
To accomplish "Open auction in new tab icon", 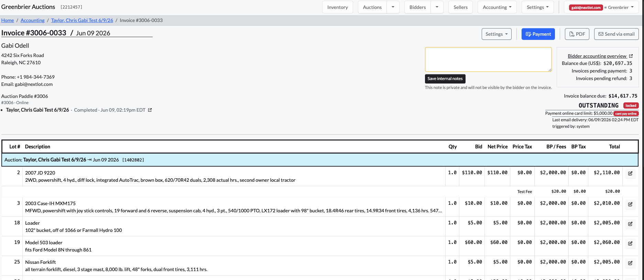I will (150, 110).
